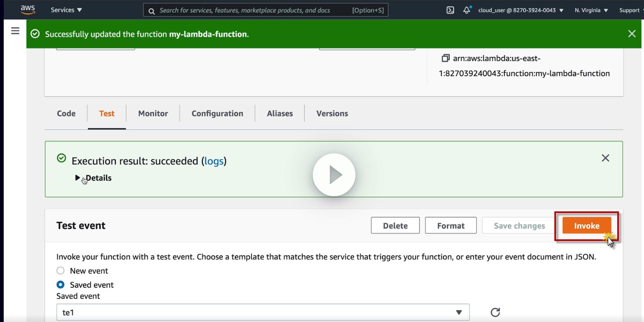This screenshot has width=644, height=322.
Task: Open the CloudShell terminal icon
Action: (x=450, y=10)
